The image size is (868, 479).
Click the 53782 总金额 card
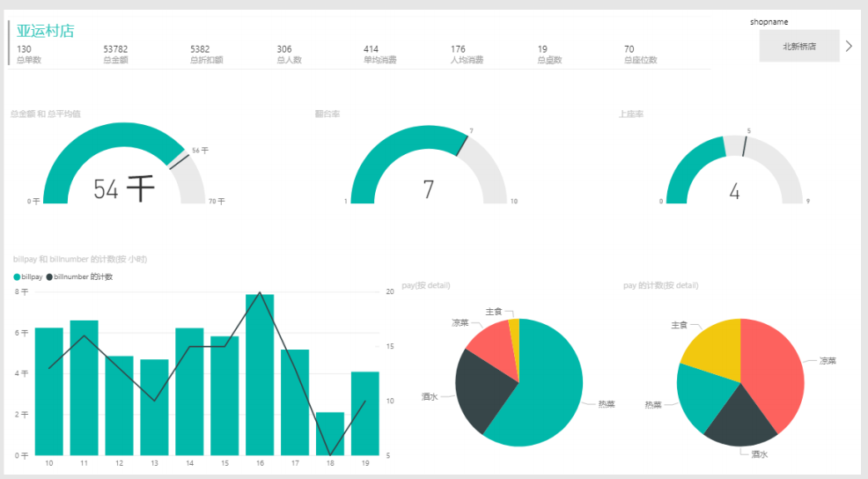pos(115,55)
